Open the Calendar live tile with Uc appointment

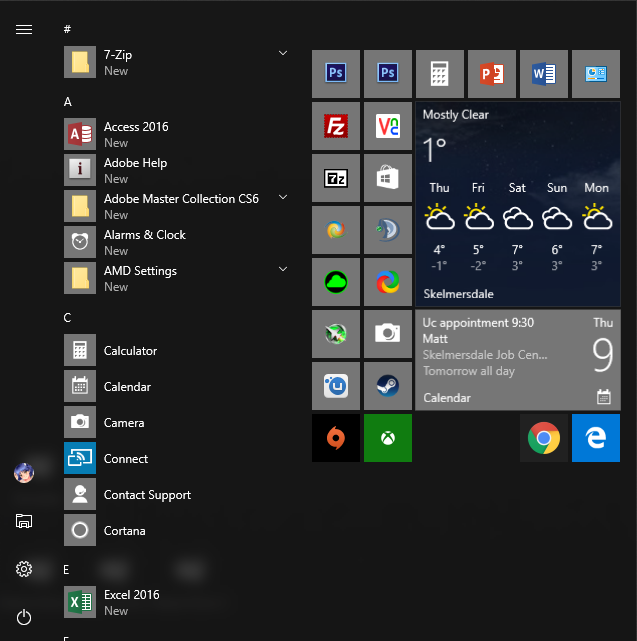click(518, 360)
